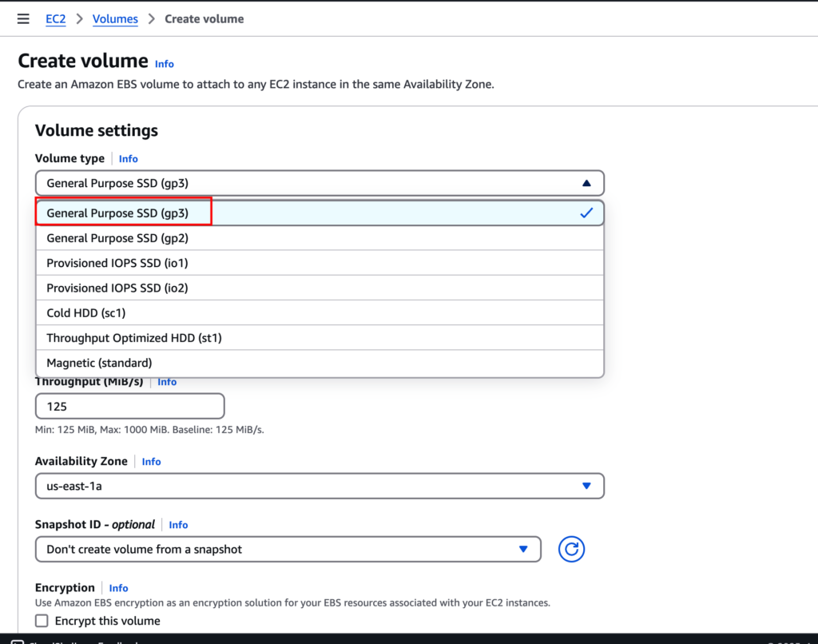The width and height of the screenshot is (818, 644).
Task: Open Info link for Throughput
Action: pyautogui.click(x=167, y=382)
